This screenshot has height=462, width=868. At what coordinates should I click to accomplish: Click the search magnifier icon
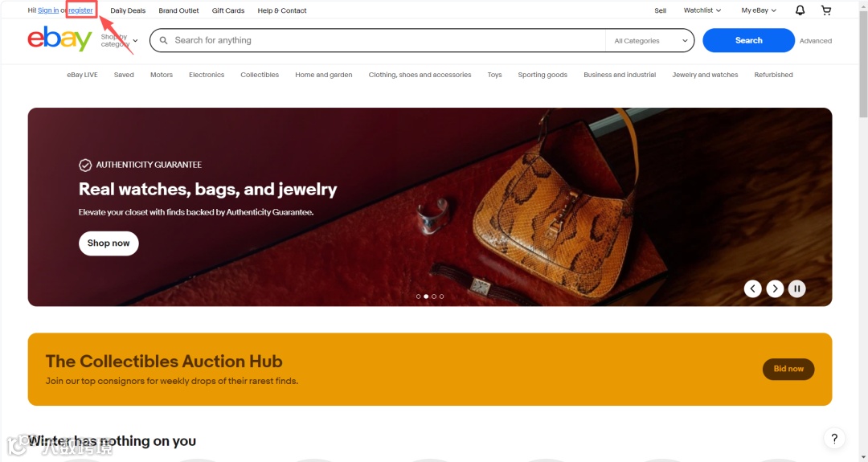163,40
